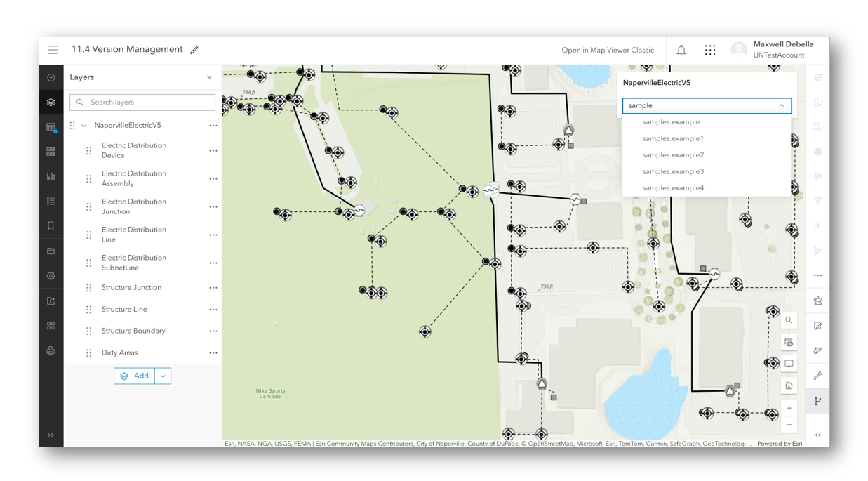Open the Version Management branch icon

818,401
